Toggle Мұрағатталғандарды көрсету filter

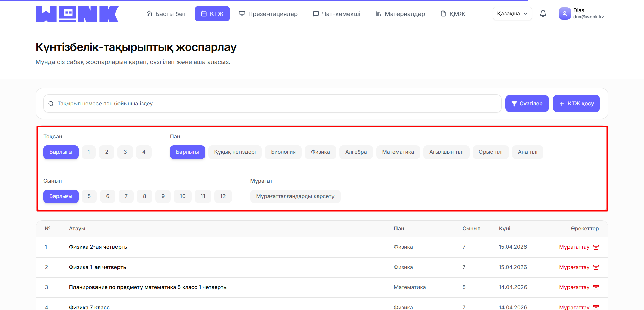(x=295, y=196)
